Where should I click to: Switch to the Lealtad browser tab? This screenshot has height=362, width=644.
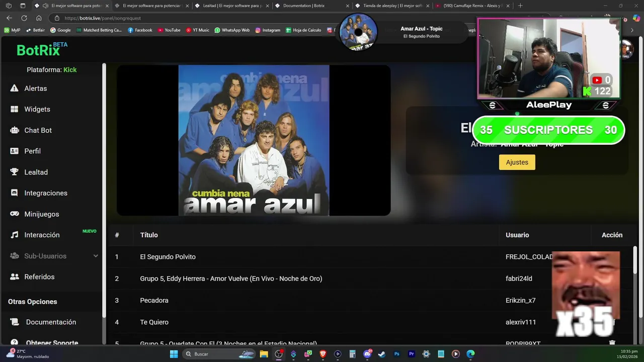click(x=232, y=6)
